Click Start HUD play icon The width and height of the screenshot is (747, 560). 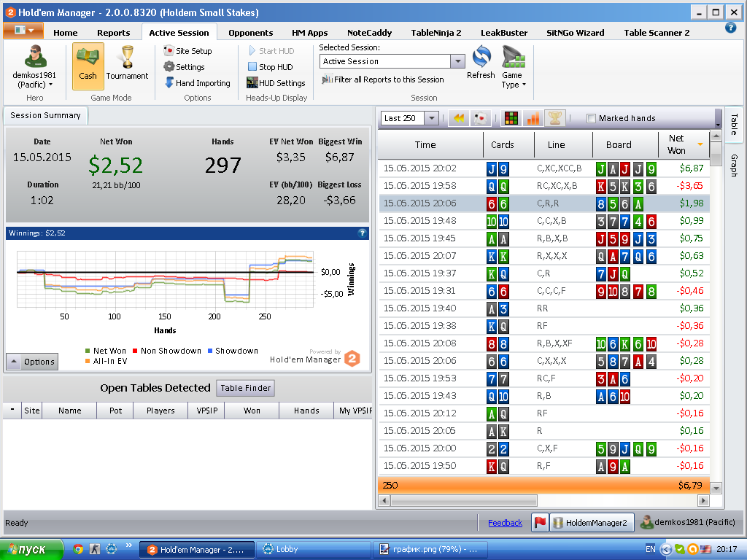point(252,51)
